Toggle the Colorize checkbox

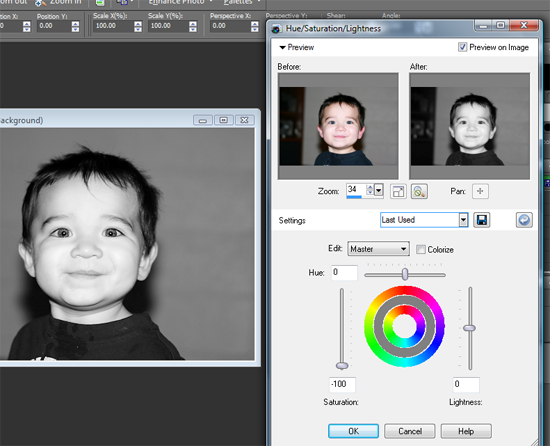(x=421, y=249)
